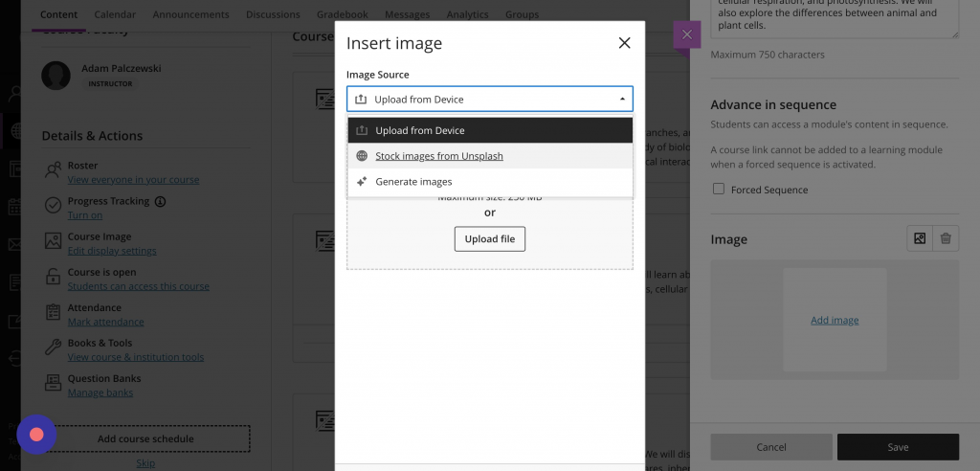Image resolution: width=980 pixels, height=471 pixels.
Task: Click the Course is open lock icon
Action: click(54, 277)
